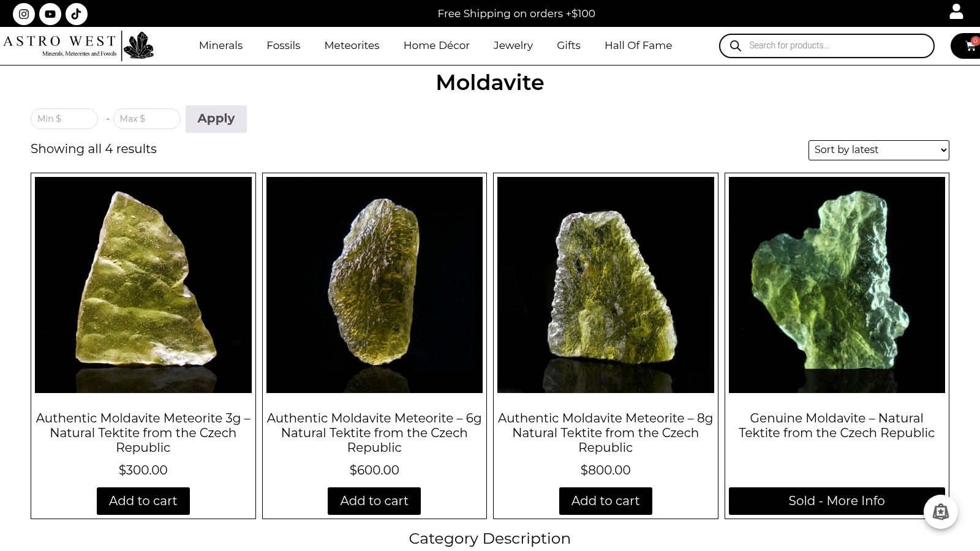This screenshot has width=980, height=551.
Task: Open the YouTube social link
Action: click(x=50, y=13)
